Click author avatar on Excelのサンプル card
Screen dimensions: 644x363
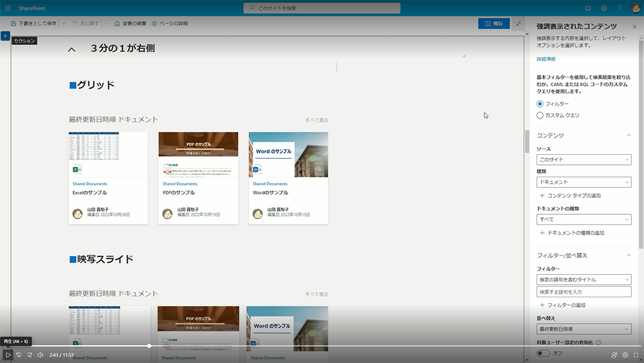77,214
